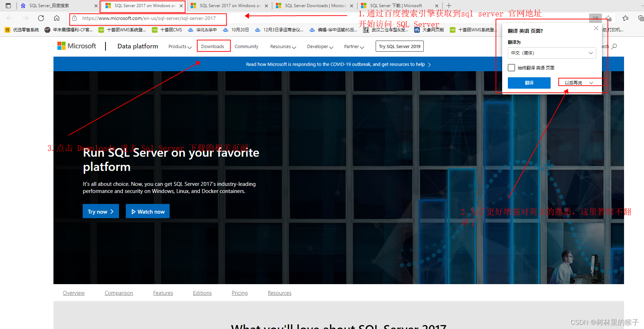Jump to Overview section
The image size is (644, 329).
[x=74, y=293]
